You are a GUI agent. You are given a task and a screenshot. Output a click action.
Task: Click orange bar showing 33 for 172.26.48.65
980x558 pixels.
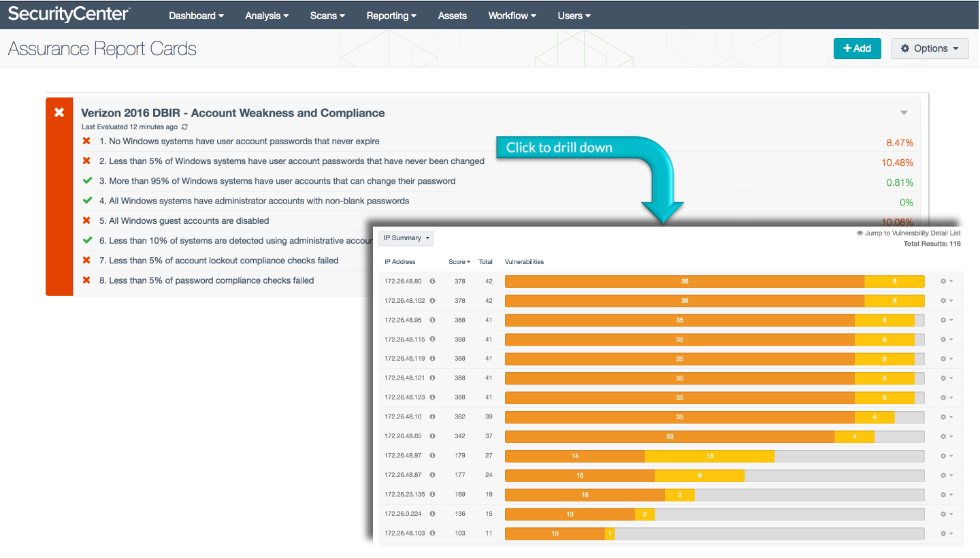point(670,436)
